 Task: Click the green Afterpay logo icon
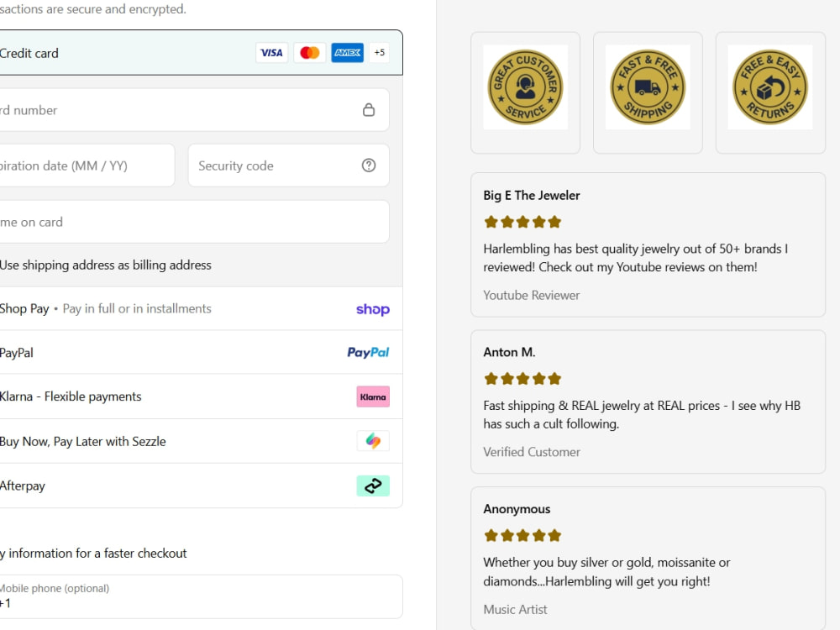coord(373,486)
